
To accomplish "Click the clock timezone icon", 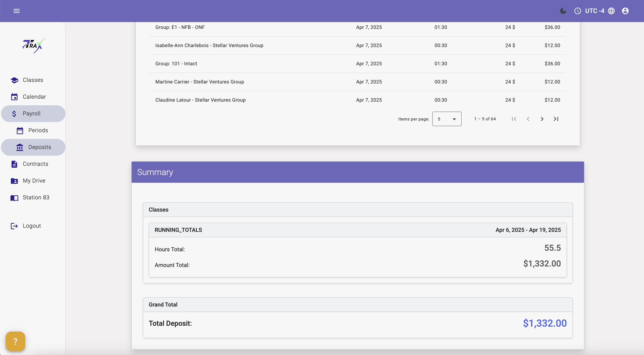I will 578,11.
